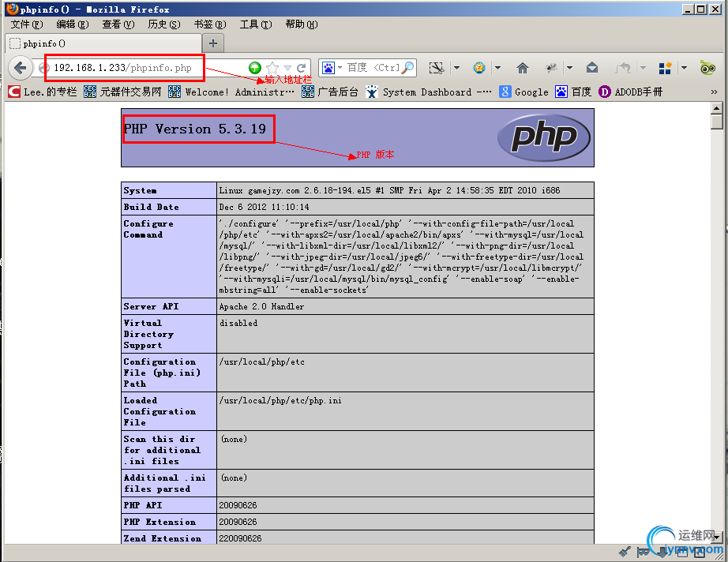
Task: Open the 编辑(E) menu
Action: click(x=73, y=24)
